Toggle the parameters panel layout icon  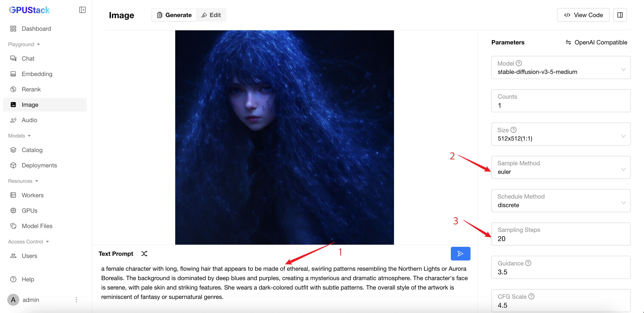pyautogui.click(x=620, y=15)
